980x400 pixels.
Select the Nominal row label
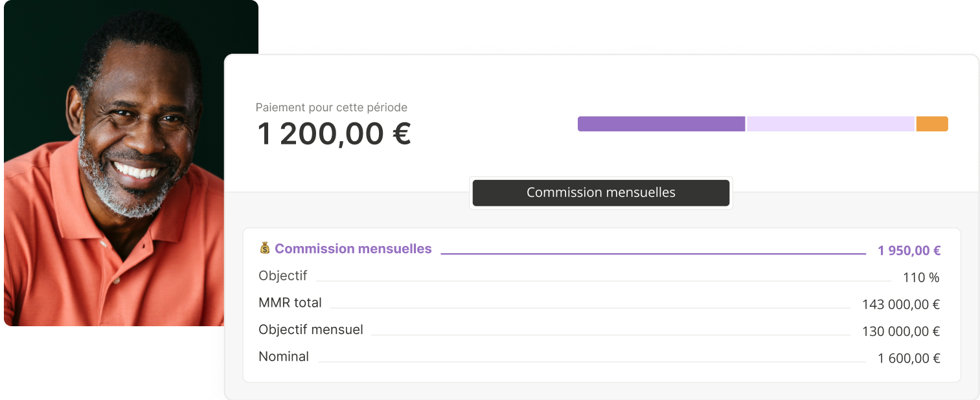pyautogui.click(x=284, y=356)
